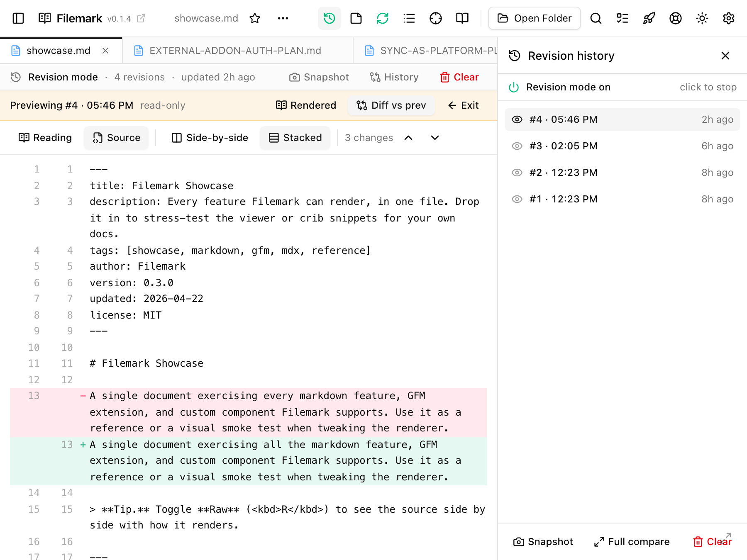Open the three-dots more menu
The width and height of the screenshot is (747, 560).
coord(283,18)
